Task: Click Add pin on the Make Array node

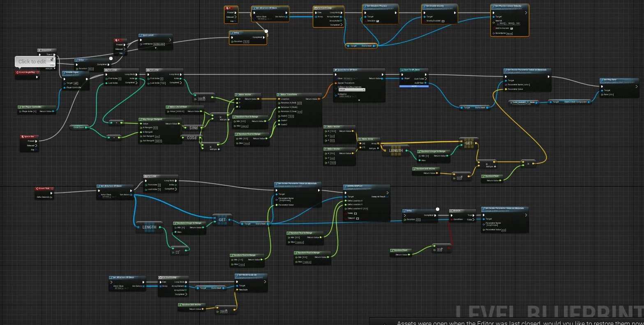Action: [x=374, y=148]
